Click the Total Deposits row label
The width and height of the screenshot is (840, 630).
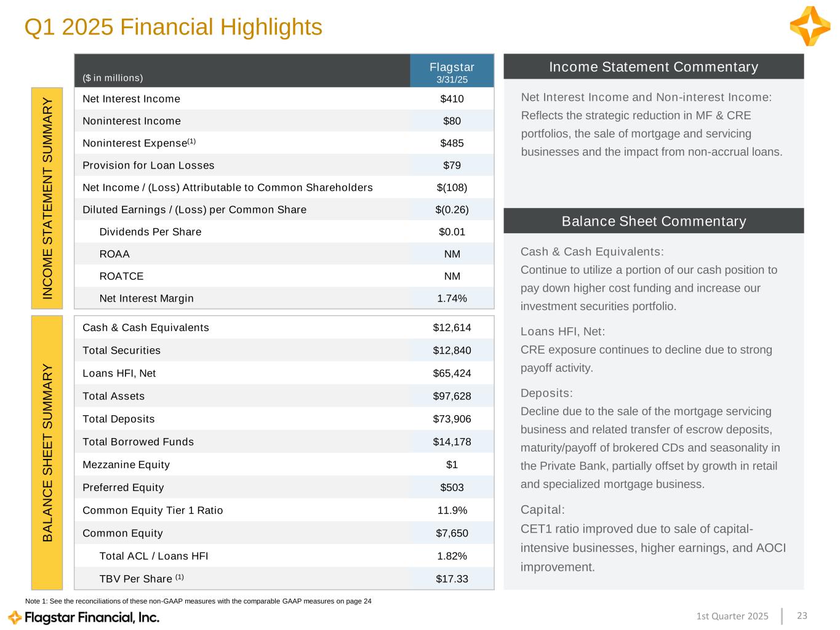[119, 419]
